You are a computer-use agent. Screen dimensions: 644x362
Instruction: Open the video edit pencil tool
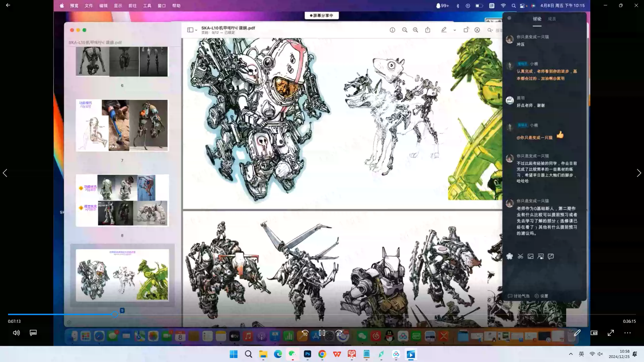pyautogui.click(x=577, y=333)
